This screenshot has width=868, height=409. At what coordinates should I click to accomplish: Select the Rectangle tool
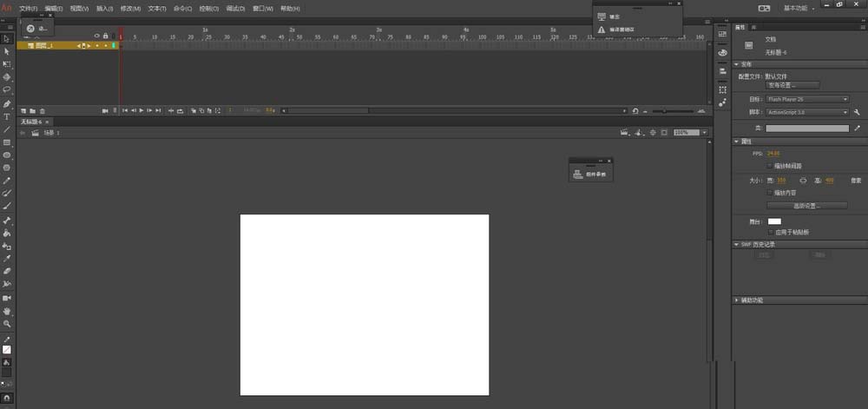7,142
